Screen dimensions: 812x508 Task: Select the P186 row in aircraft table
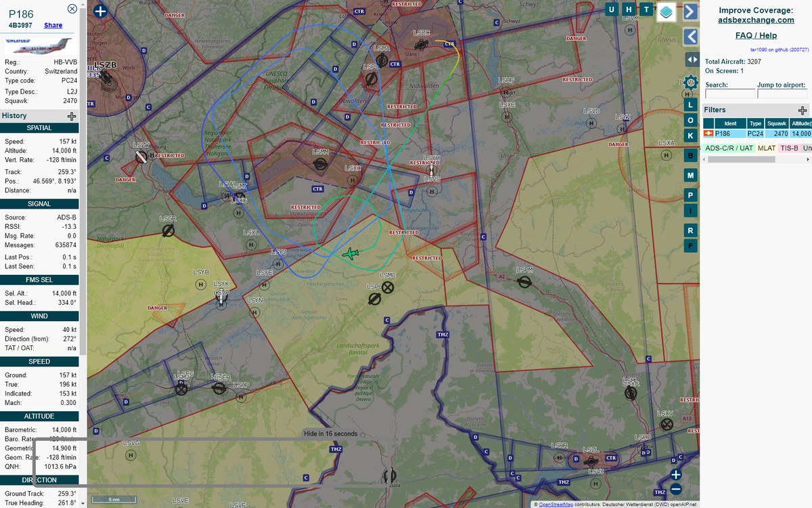pos(757,133)
